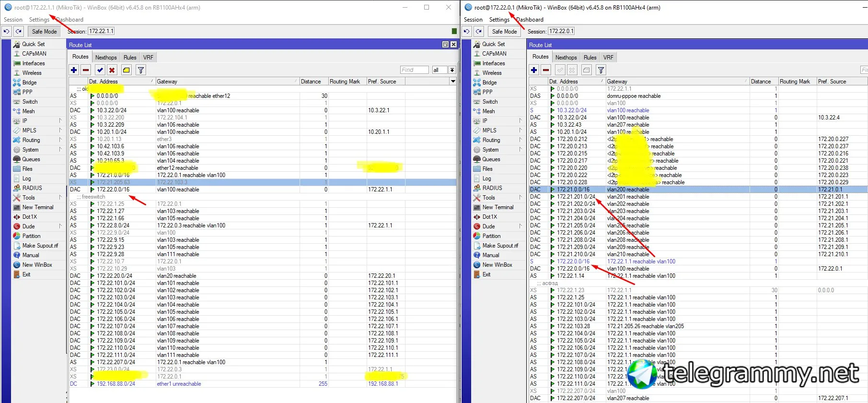Viewport: 868px width, 403px height.
Task: Expand the IP submenu in the 172.22.1.1 sidebar
Action: point(60,121)
